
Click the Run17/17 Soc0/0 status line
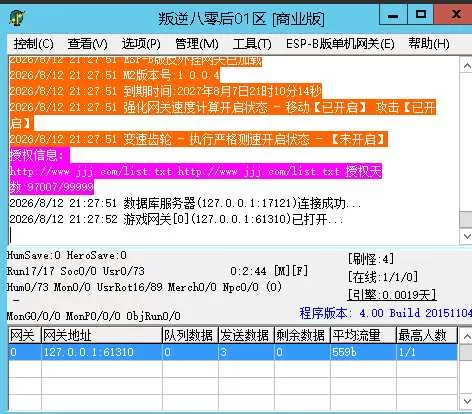(76, 271)
